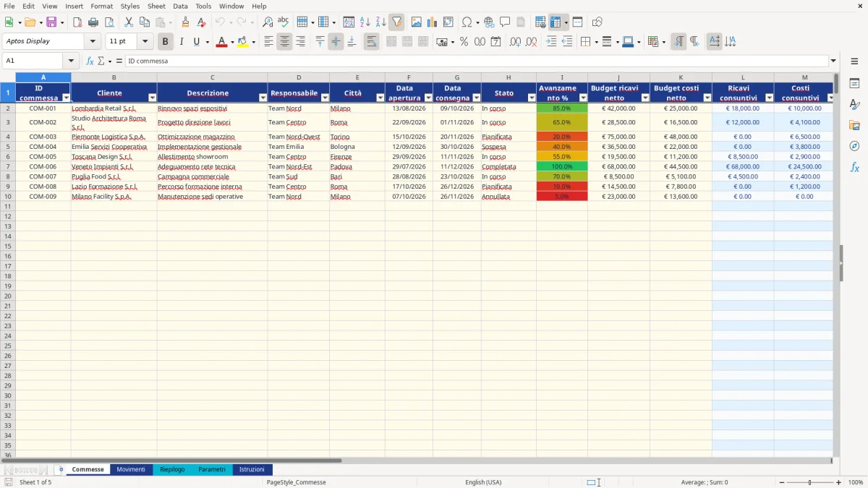Image resolution: width=868 pixels, height=488 pixels.
Task: Click the Save document icon
Action: 51,22
